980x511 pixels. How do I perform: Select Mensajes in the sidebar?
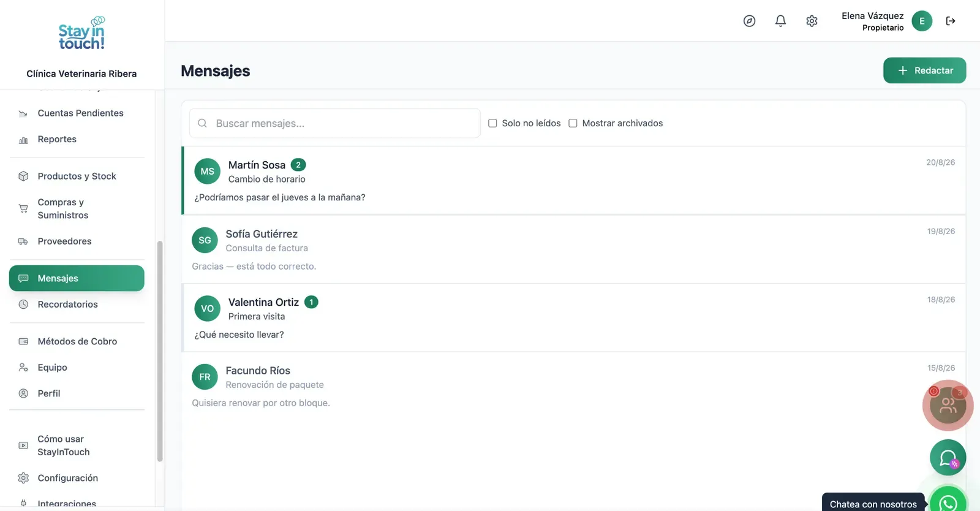pyautogui.click(x=77, y=278)
